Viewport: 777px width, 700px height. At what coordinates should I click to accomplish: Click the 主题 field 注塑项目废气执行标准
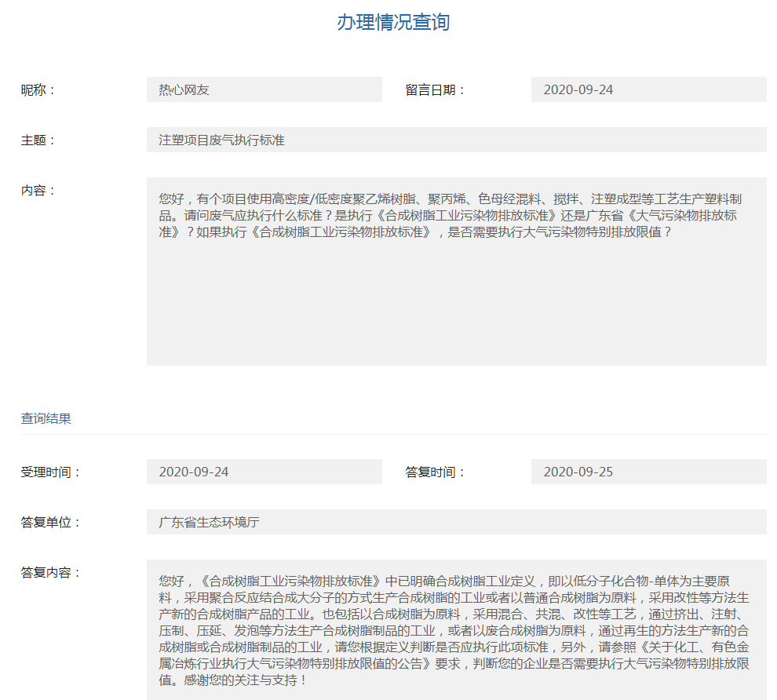coord(456,140)
